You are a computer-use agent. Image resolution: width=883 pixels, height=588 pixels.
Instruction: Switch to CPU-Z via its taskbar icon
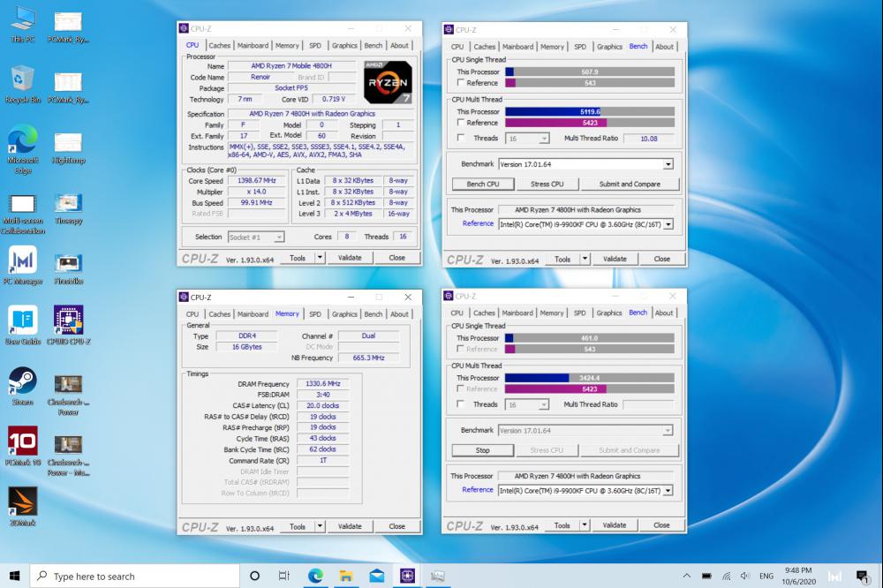click(407, 576)
